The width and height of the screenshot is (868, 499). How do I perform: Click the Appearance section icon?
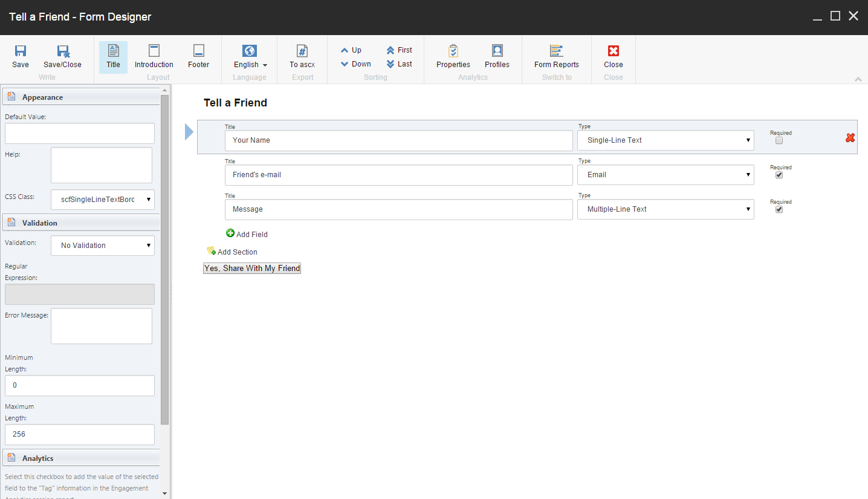11,97
